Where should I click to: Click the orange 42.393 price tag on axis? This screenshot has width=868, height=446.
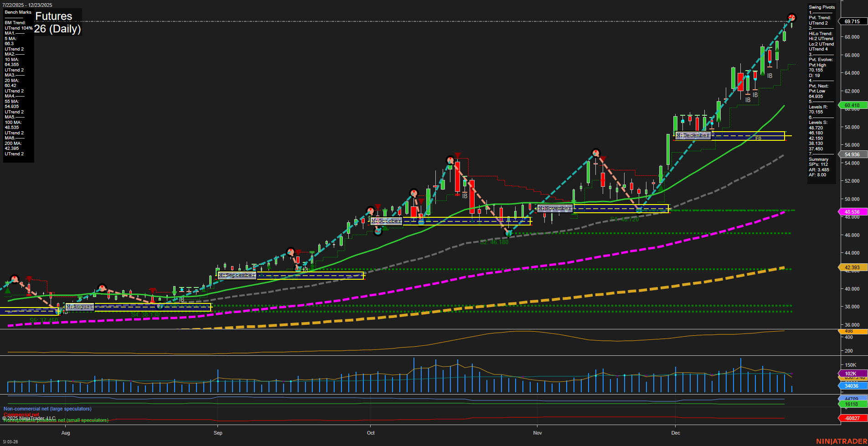coord(852,267)
